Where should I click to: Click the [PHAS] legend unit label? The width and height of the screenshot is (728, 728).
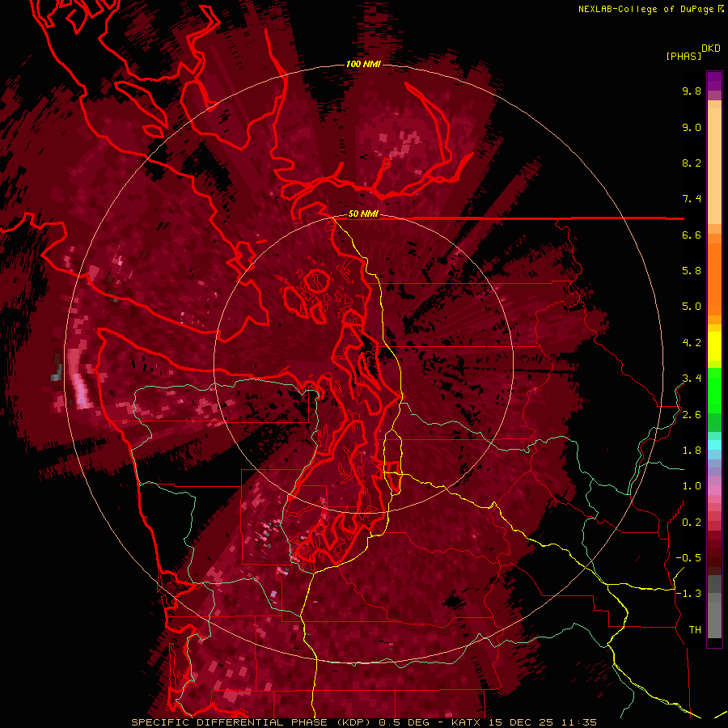click(x=684, y=57)
